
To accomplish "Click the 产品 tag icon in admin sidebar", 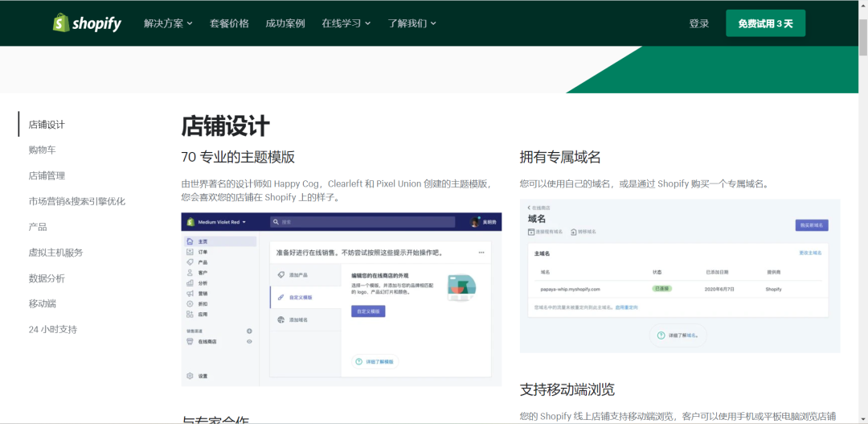I will coord(190,262).
